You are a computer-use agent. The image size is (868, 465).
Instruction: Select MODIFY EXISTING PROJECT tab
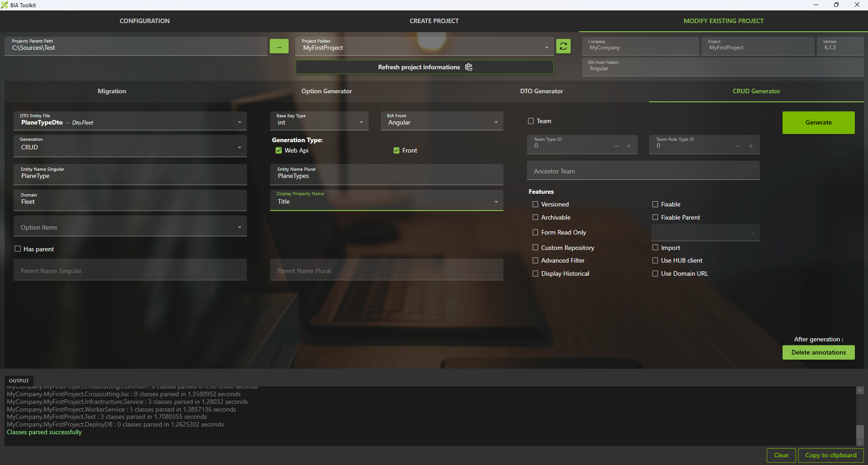click(724, 21)
